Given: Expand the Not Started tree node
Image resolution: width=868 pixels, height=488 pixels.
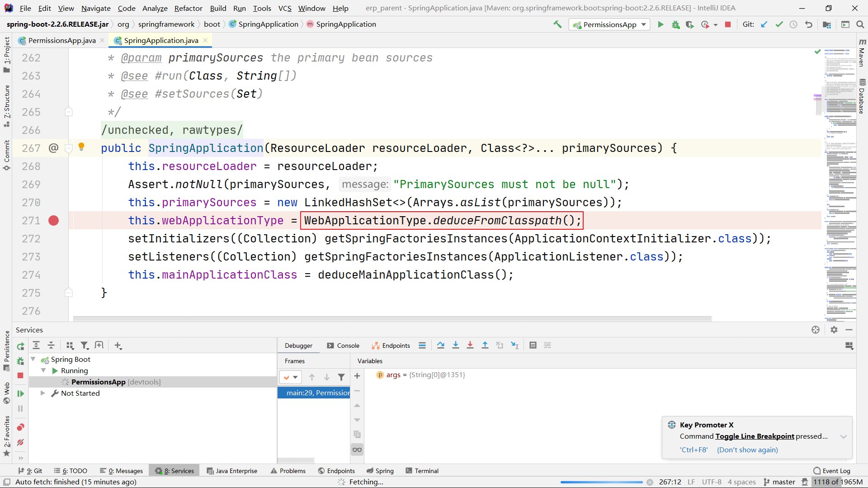Looking at the screenshot, I should point(42,393).
